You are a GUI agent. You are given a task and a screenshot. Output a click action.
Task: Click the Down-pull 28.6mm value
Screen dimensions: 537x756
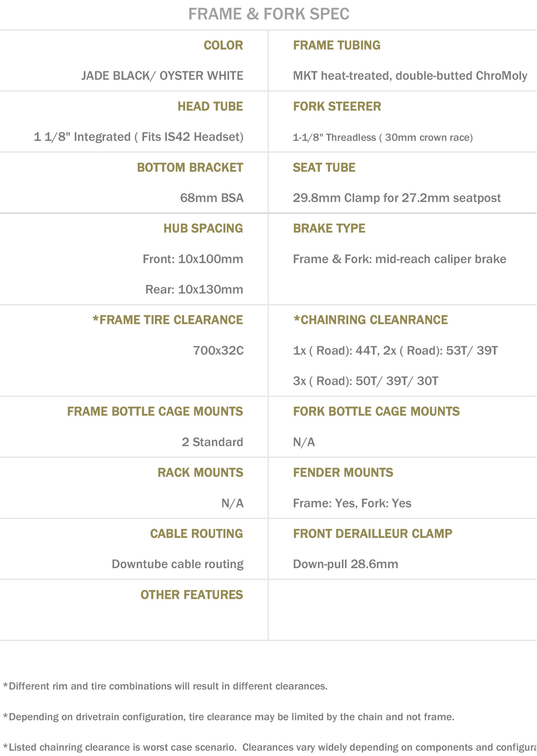point(345,564)
